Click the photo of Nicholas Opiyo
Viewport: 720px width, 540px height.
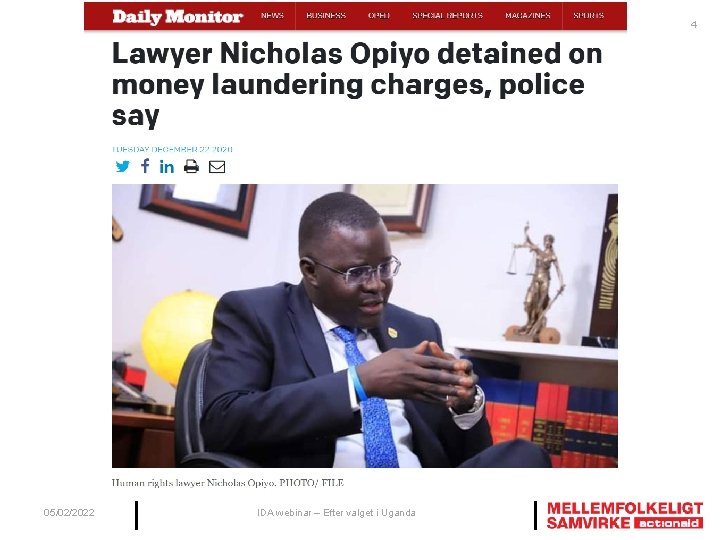(365, 326)
